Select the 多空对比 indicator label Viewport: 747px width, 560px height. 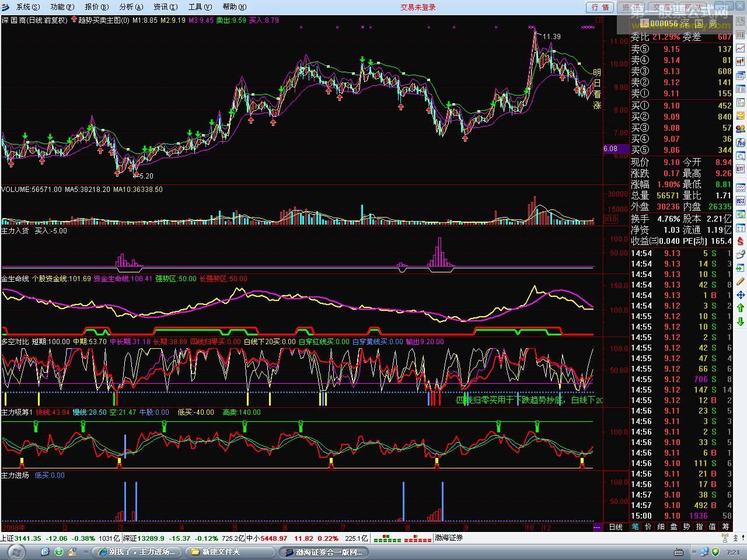15,341
